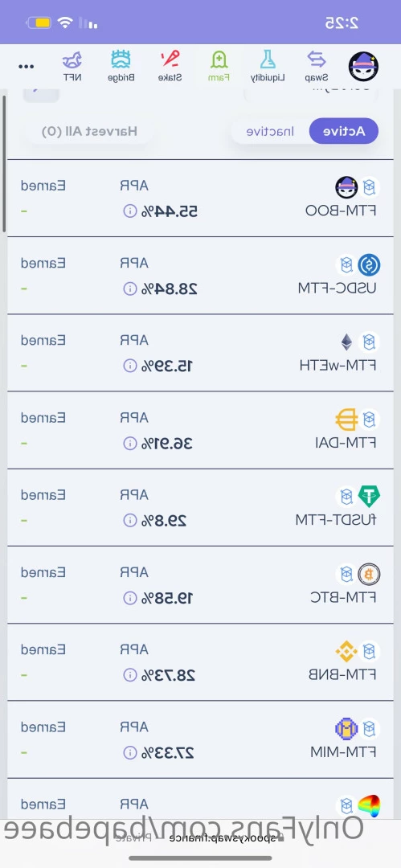Image resolution: width=401 pixels, height=868 pixels.
Task: Open the three-dots more menu
Action: (x=26, y=67)
